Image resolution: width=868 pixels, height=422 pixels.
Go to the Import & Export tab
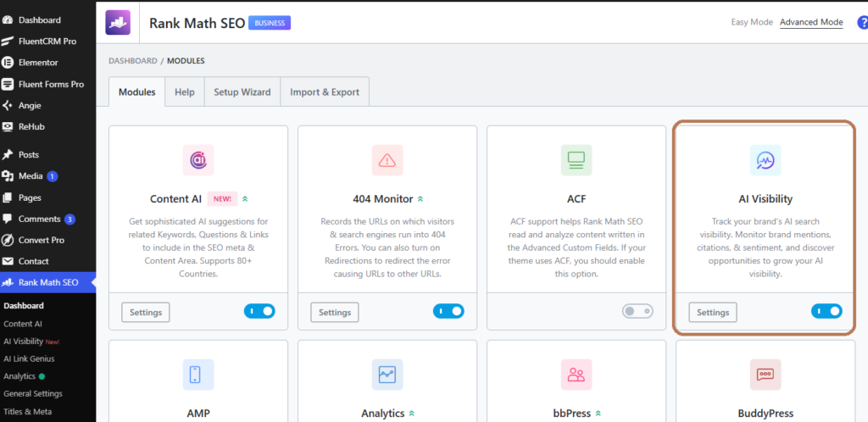[325, 92]
